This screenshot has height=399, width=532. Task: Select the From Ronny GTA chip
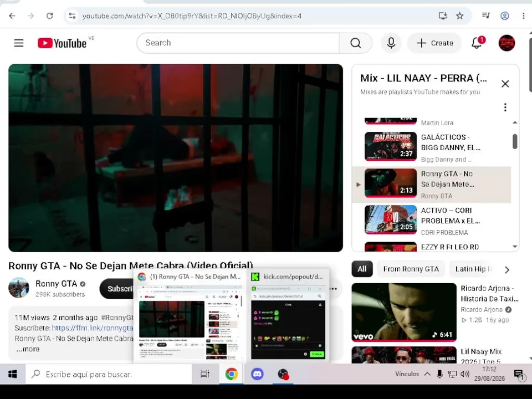pyautogui.click(x=411, y=269)
